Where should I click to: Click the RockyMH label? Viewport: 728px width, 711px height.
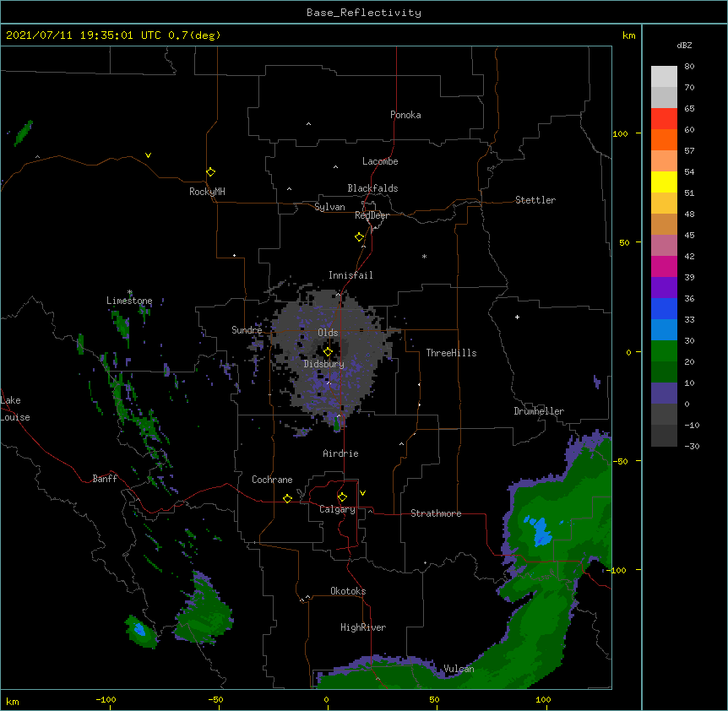(207, 192)
